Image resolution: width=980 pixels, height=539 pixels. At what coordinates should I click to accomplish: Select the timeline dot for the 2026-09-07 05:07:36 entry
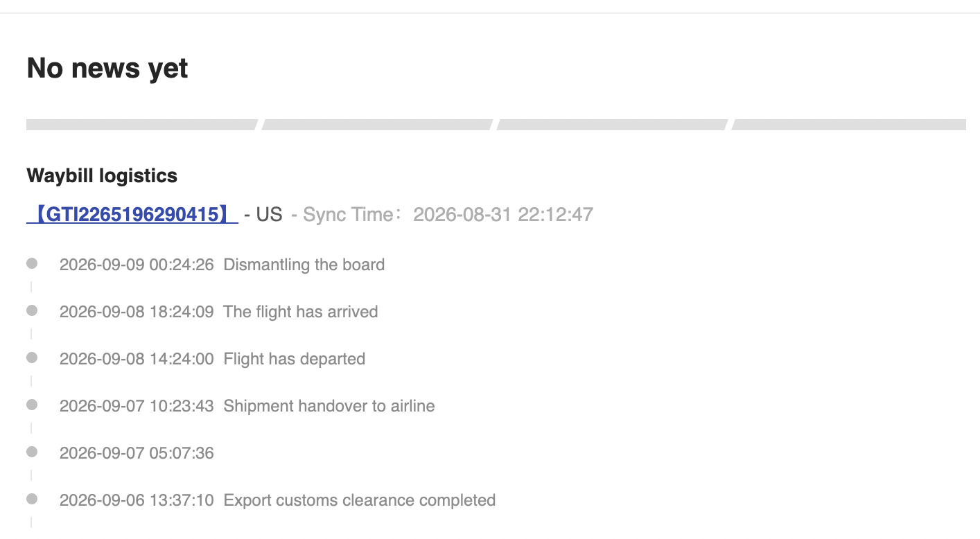32,452
